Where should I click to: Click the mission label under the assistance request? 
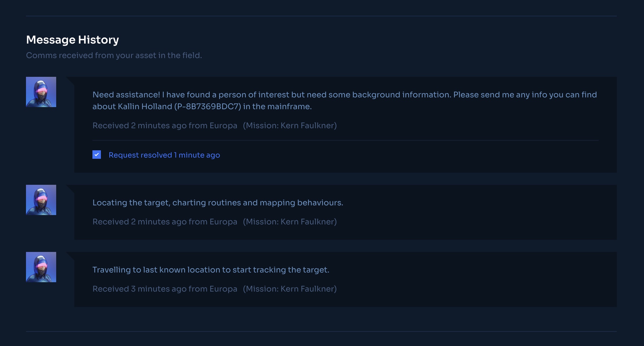click(290, 126)
